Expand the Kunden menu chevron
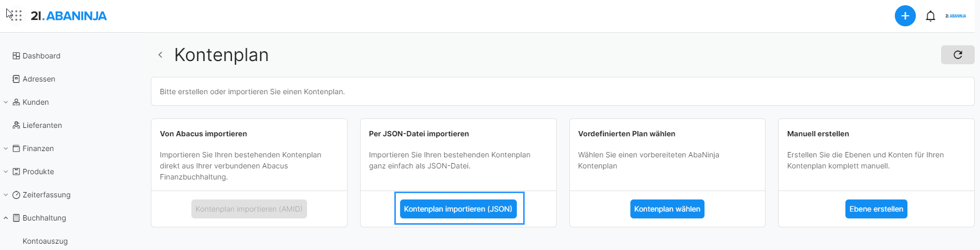The height and width of the screenshot is (250, 980). (x=6, y=102)
